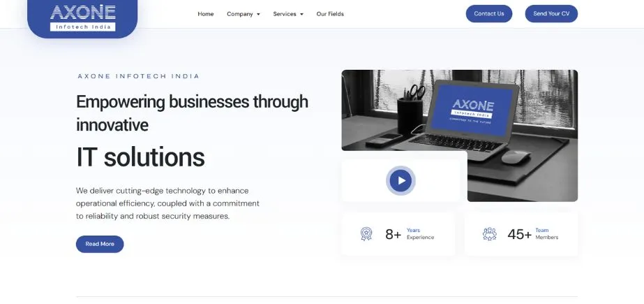
Task: Click the 'Team Members' label
Action: (546, 233)
